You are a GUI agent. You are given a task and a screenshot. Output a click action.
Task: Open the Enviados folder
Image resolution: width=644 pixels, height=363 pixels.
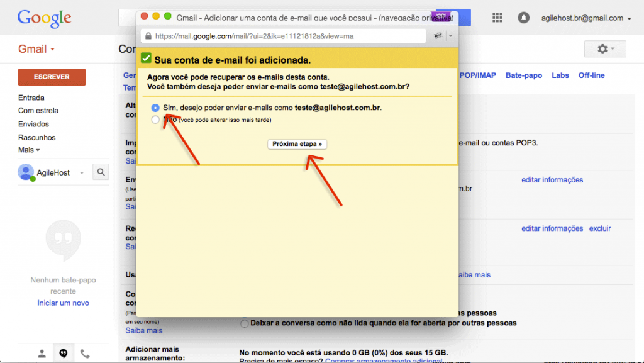click(33, 124)
